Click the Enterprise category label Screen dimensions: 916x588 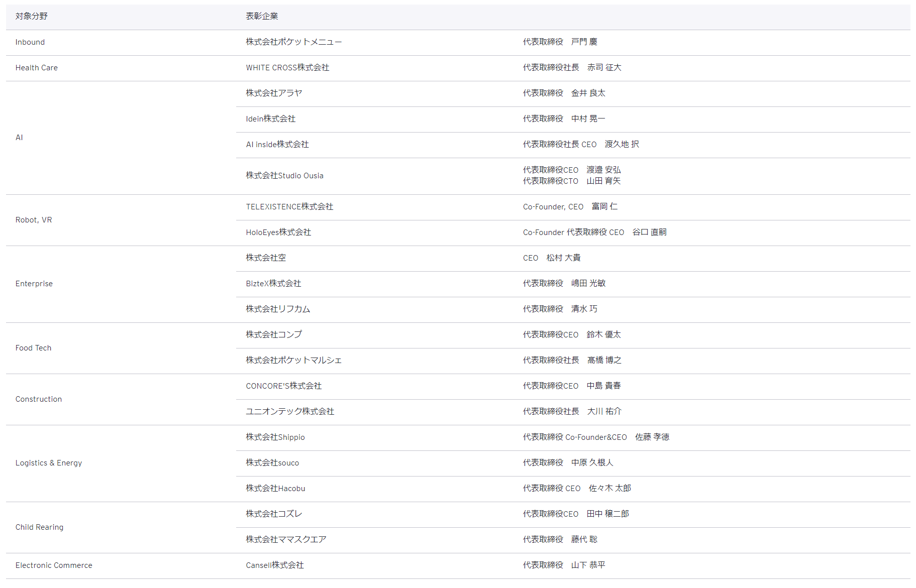34,284
